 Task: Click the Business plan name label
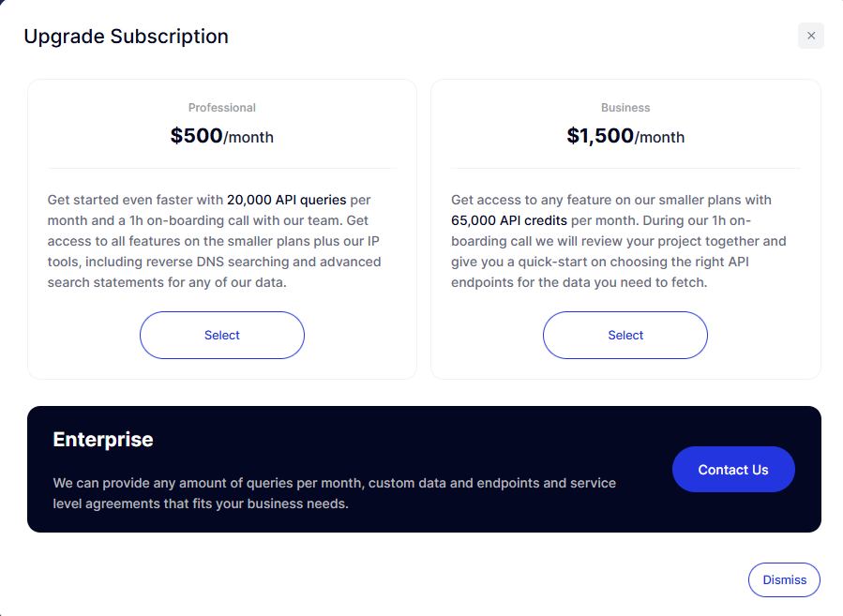click(625, 108)
